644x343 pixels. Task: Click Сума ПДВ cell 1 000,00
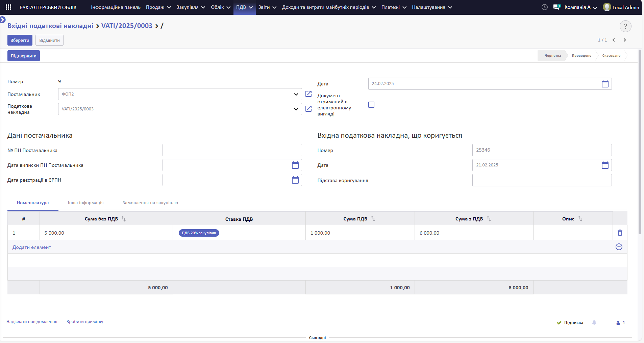coord(360,233)
